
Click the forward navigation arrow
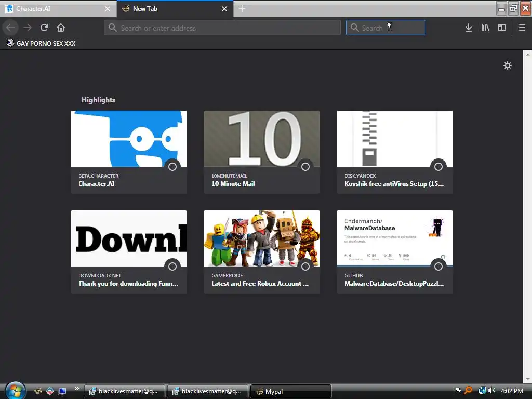coord(28,28)
